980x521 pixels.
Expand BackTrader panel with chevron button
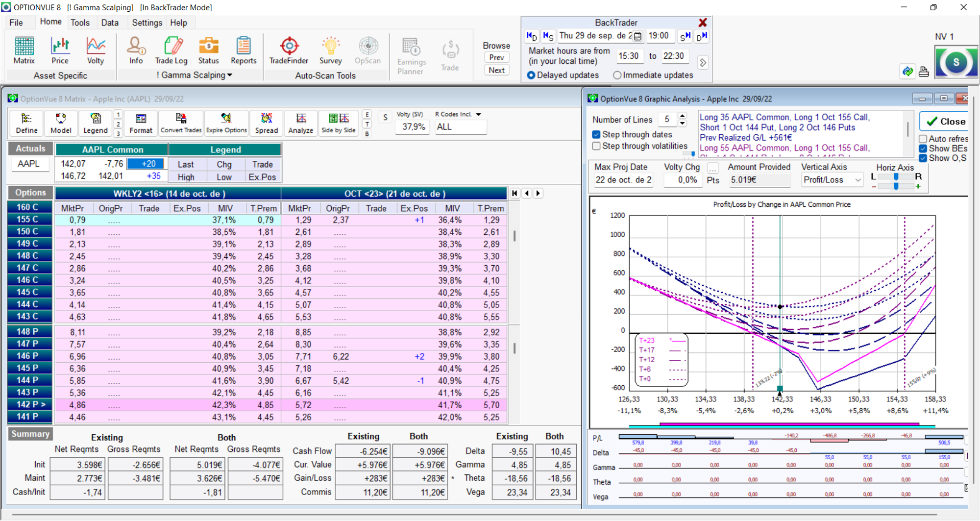click(703, 63)
